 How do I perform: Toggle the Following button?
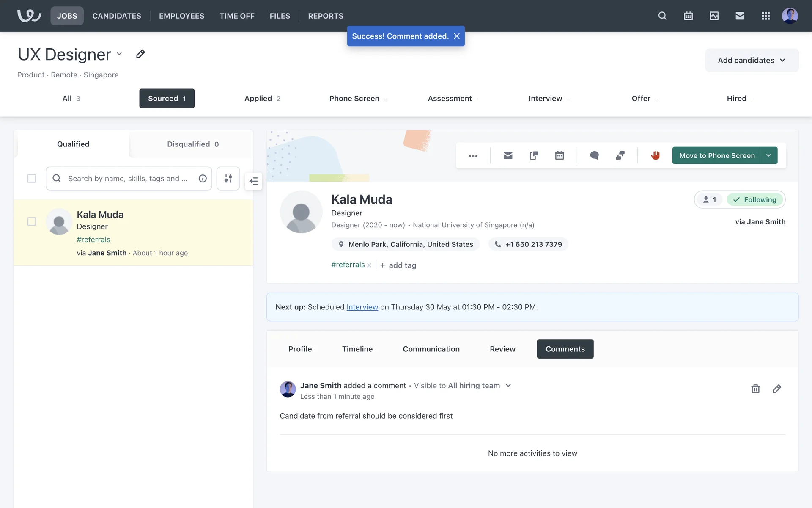755,199
